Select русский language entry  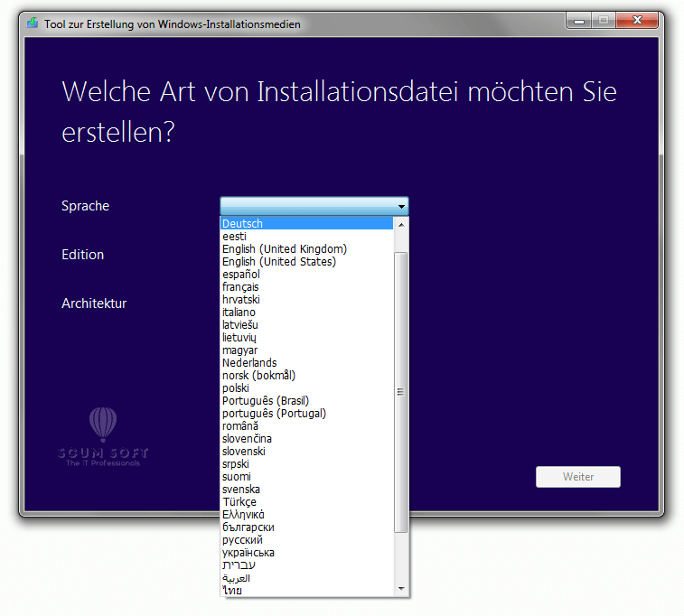coord(306,540)
